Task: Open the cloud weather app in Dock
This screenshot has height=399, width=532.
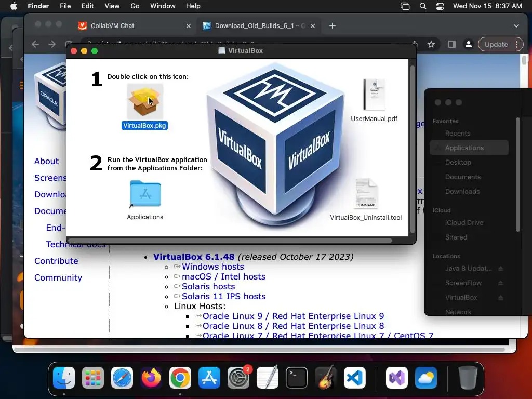Action: pos(426,378)
